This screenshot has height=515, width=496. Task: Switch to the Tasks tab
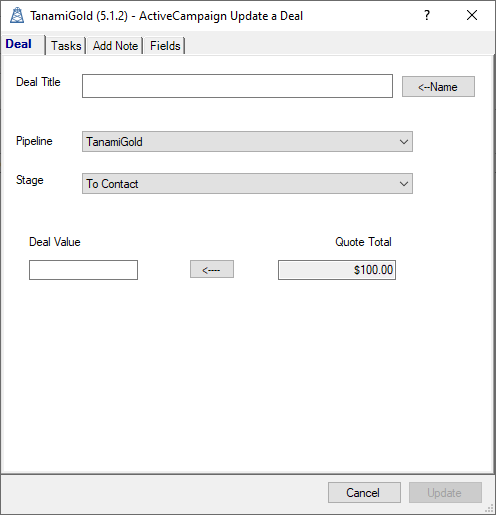coord(66,46)
